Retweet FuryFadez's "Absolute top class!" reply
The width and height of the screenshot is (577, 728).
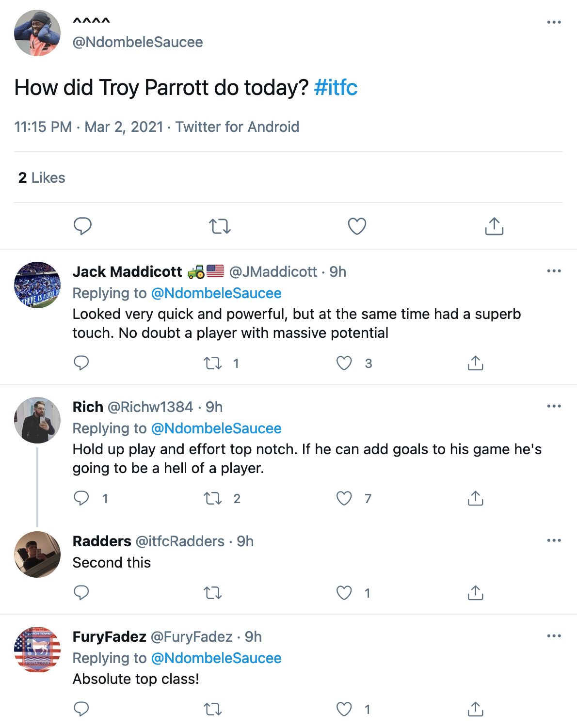(x=212, y=710)
